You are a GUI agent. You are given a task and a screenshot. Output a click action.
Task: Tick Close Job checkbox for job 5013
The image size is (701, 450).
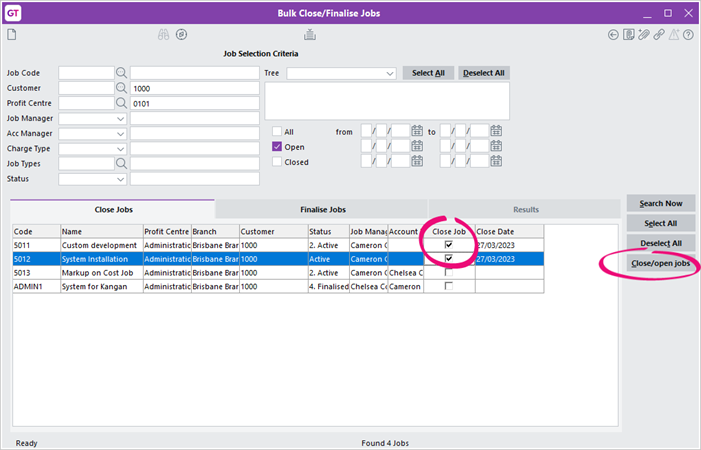[x=449, y=272]
